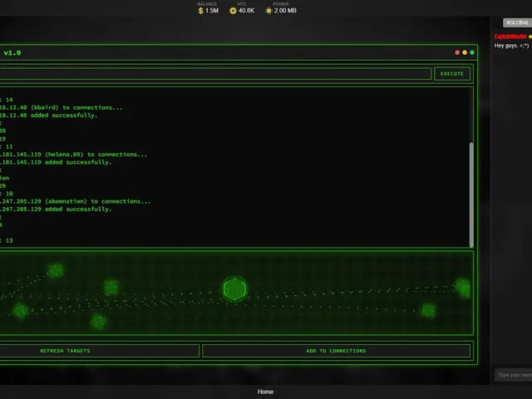Viewport: 532px width, 399px height.
Task: Click the "Hey guys. >.^)" chat message
Action: [511, 46]
